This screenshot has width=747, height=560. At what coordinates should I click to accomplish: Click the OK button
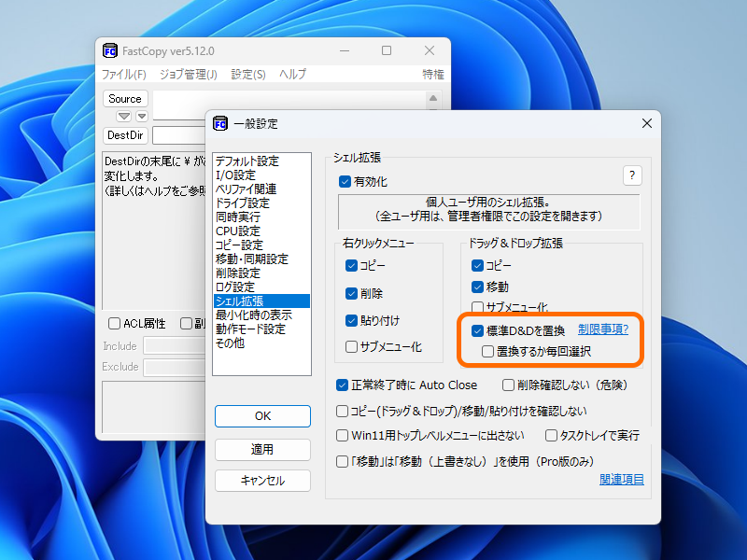click(x=262, y=416)
